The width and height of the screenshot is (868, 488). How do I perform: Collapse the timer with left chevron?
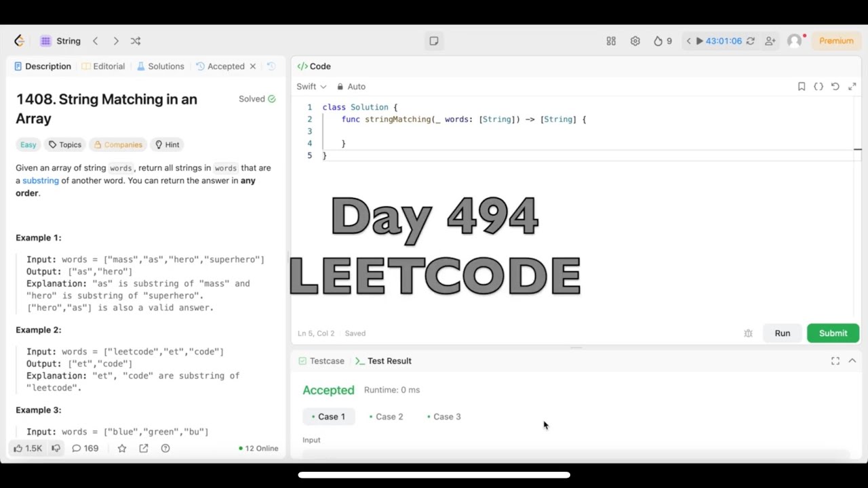(688, 41)
